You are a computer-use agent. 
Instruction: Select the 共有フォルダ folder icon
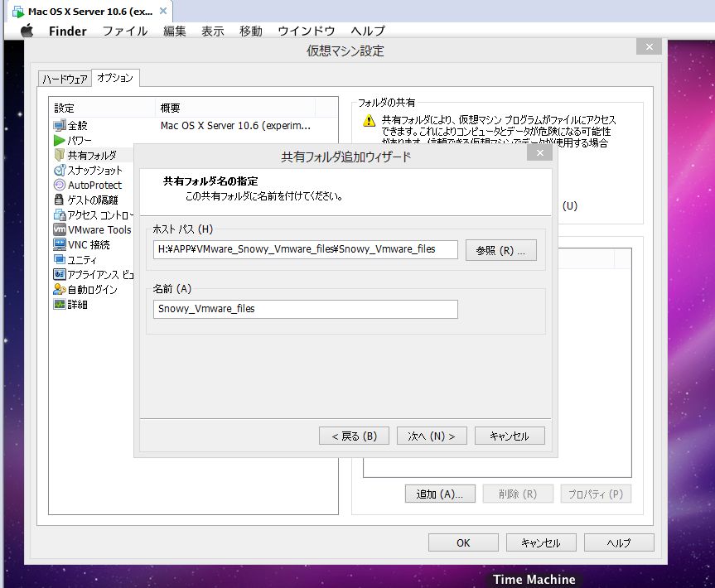pyautogui.click(x=60, y=155)
